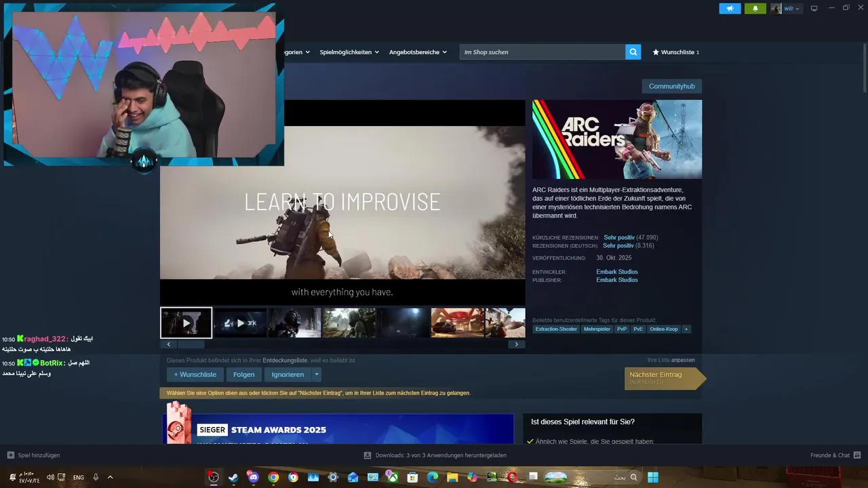
Task: Click the Folgen button
Action: click(x=244, y=374)
